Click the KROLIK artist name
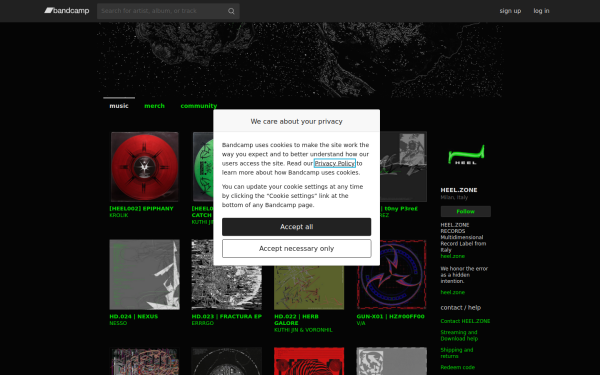The width and height of the screenshot is (600, 375). pyautogui.click(x=119, y=215)
